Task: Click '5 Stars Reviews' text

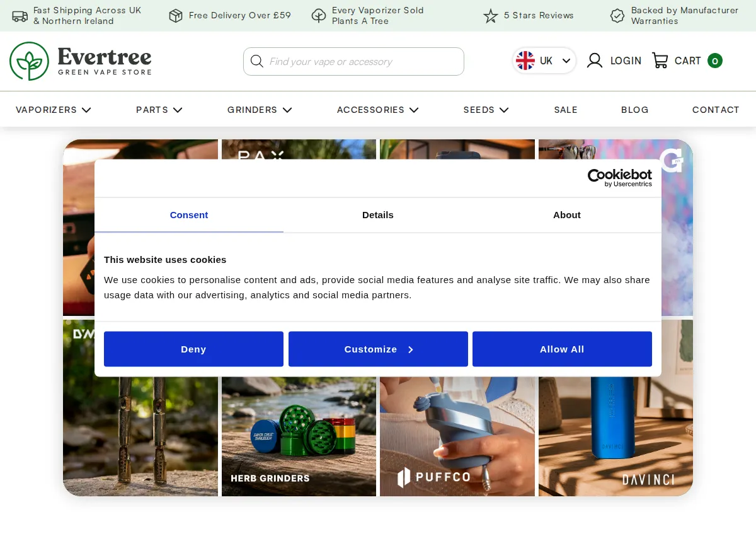Action: tap(539, 15)
